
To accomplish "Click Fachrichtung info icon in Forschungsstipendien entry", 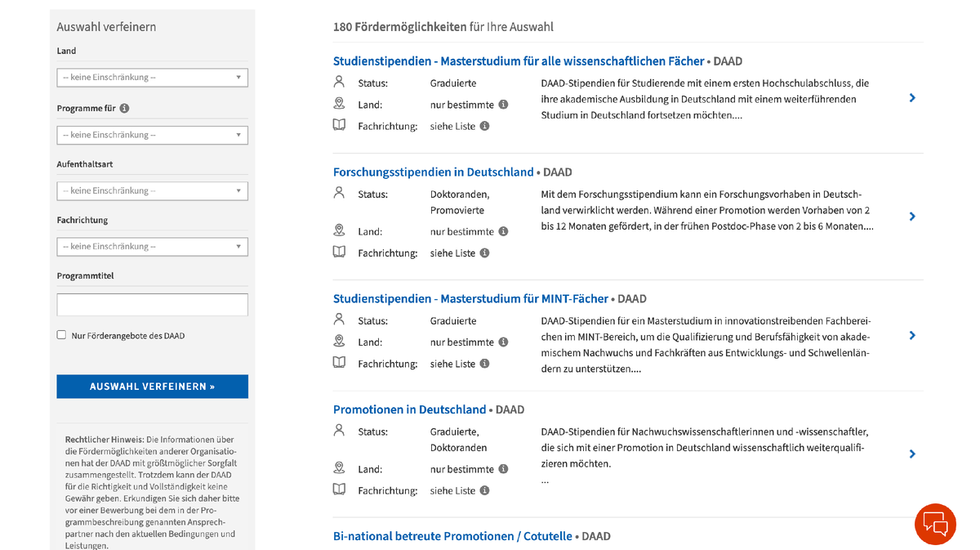I will point(484,253).
